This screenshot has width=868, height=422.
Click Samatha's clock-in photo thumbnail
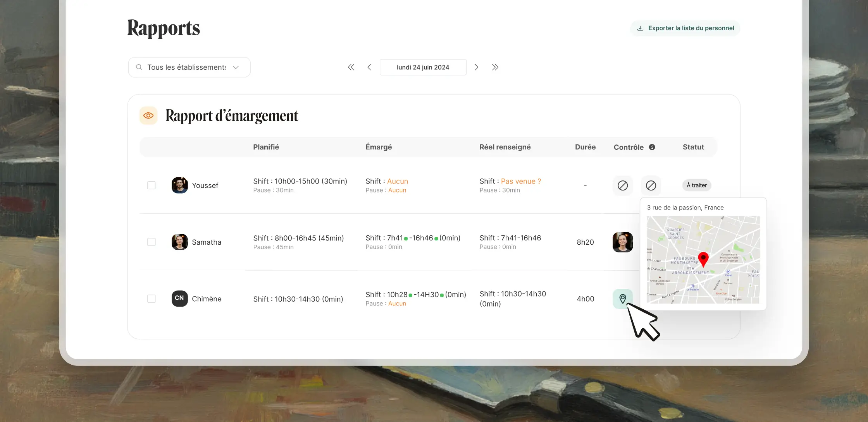(622, 242)
